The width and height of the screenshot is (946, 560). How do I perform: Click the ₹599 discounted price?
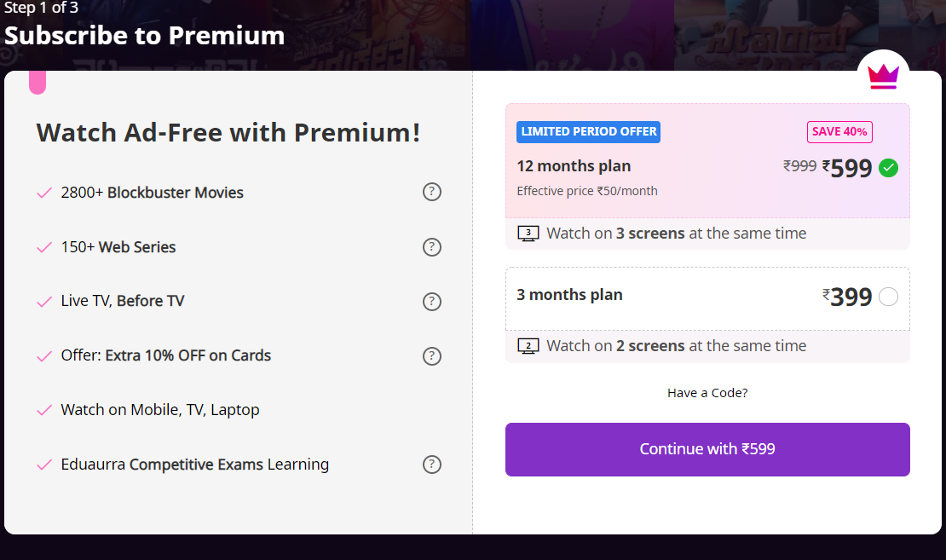[850, 168]
